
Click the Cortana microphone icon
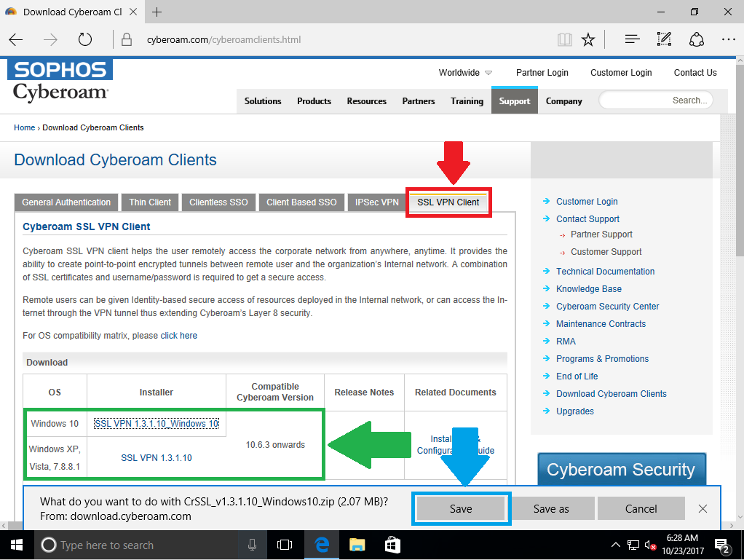pyautogui.click(x=253, y=545)
